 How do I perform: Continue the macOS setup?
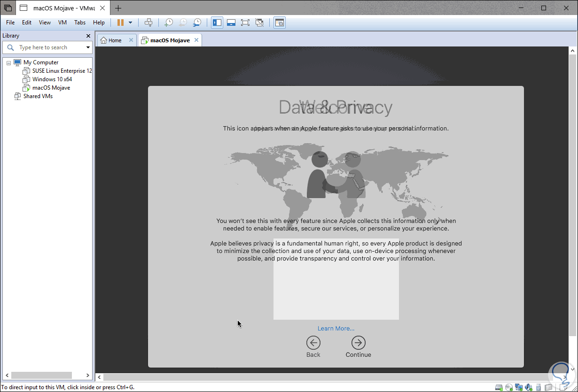(359, 347)
